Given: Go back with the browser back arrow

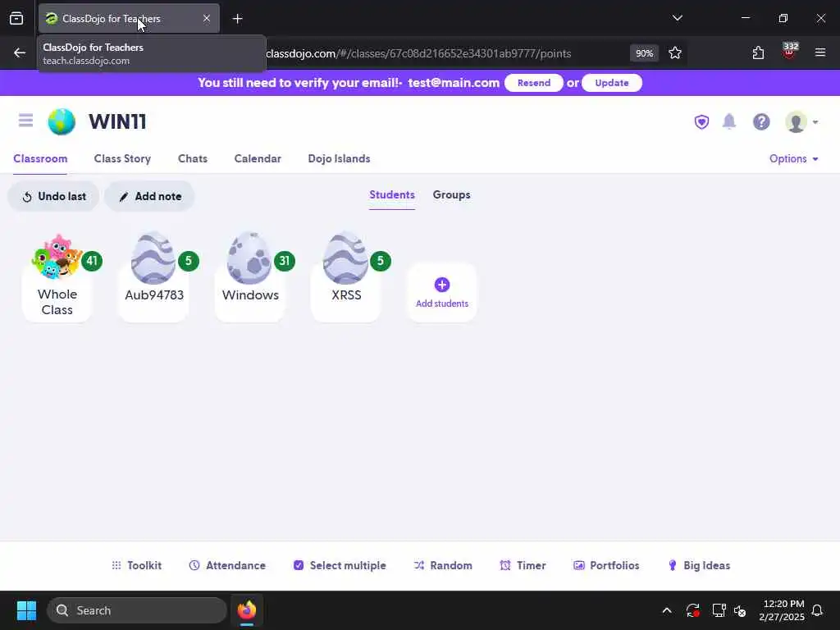Looking at the screenshot, I should 20,53.
